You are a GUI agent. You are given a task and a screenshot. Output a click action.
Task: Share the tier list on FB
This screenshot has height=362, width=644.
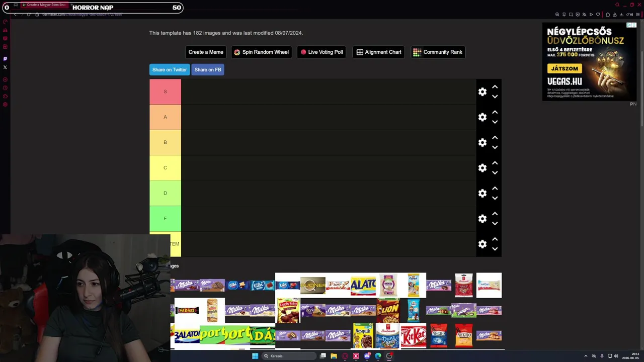(x=208, y=69)
